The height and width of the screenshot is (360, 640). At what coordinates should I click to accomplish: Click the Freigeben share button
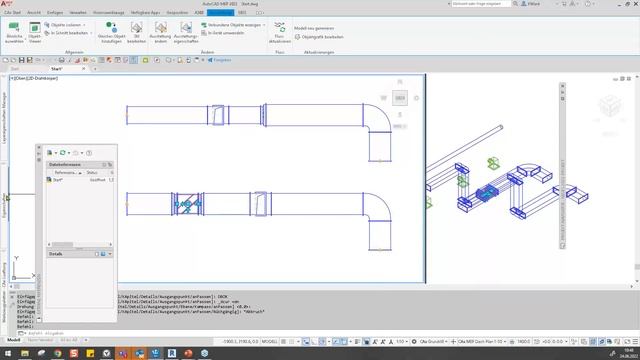click(220, 60)
